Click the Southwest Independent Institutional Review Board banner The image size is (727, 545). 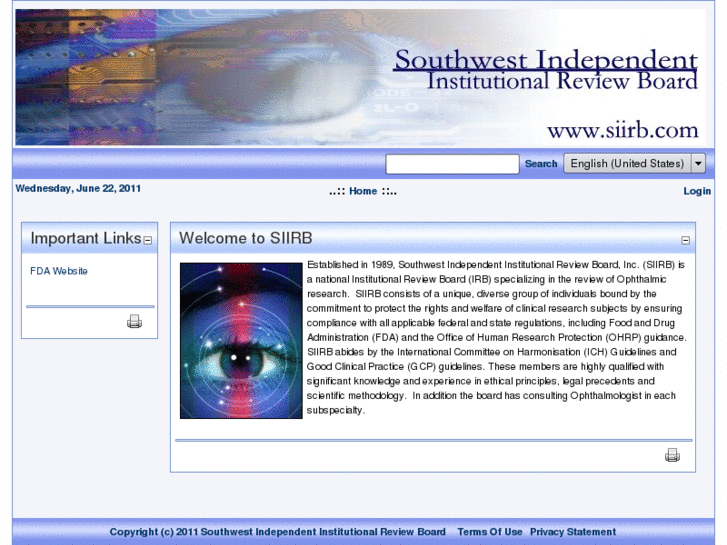click(x=361, y=77)
